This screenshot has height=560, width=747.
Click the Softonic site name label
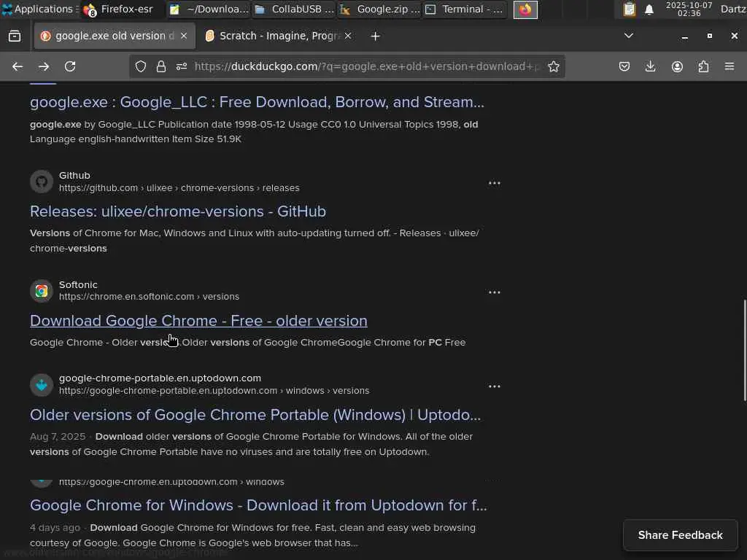click(x=78, y=285)
